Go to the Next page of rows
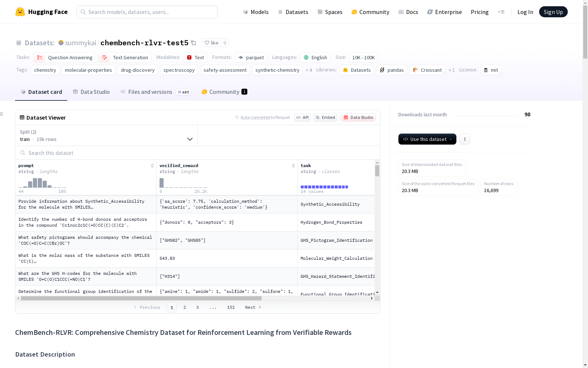This screenshot has width=588, height=368. [x=253, y=307]
